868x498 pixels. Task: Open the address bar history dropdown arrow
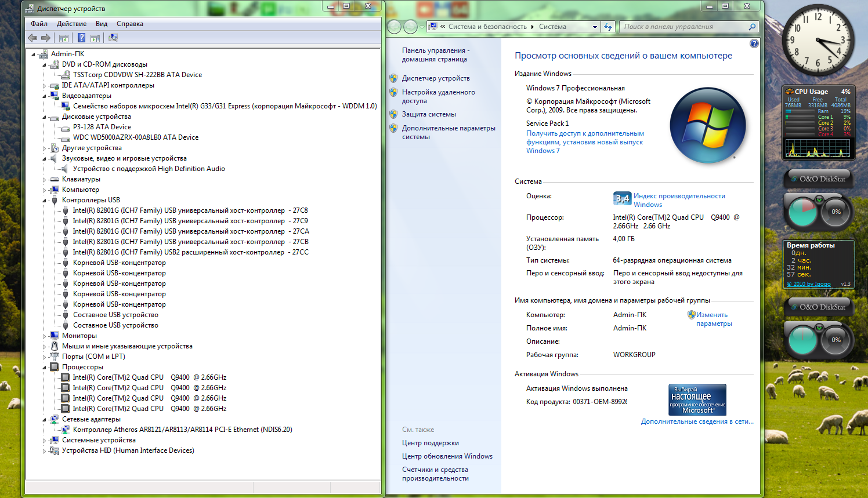pos(595,27)
